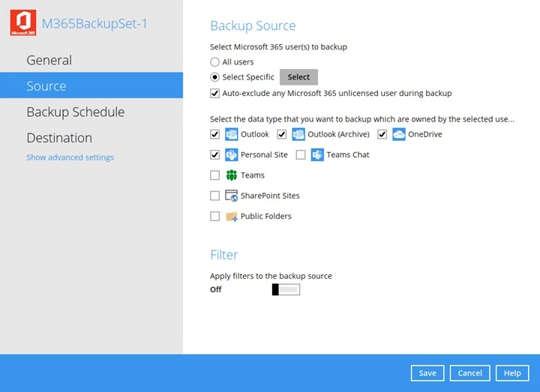
Task: Open the Source settings tab
Action: tap(91, 85)
